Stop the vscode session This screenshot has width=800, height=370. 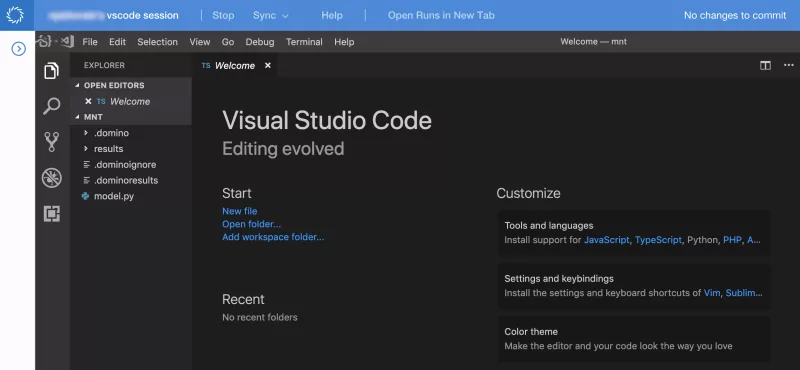coord(223,15)
